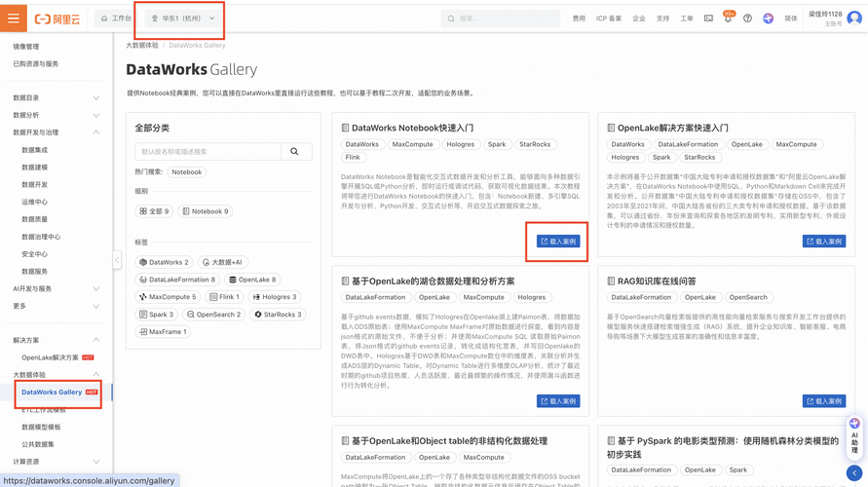Viewport: 868px width, 487px height.
Task: Open 运维中心 in sidebar
Action: [x=34, y=202]
